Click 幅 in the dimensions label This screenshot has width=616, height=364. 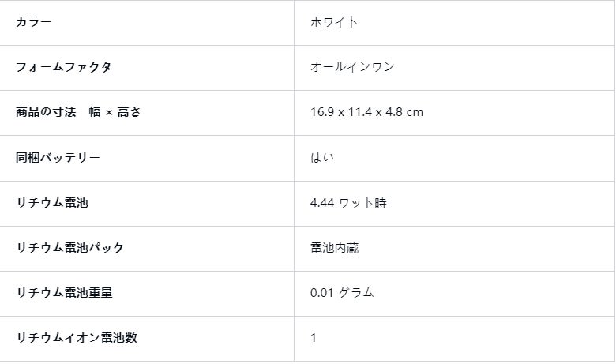click(95, 112)
